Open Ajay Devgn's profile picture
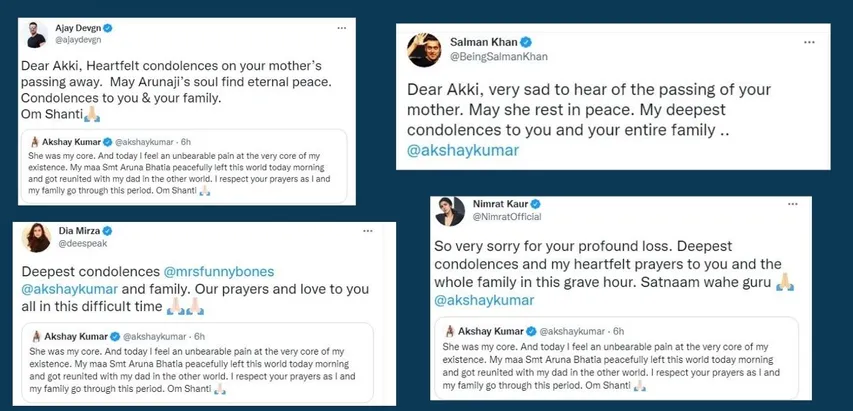 point(36,35)
